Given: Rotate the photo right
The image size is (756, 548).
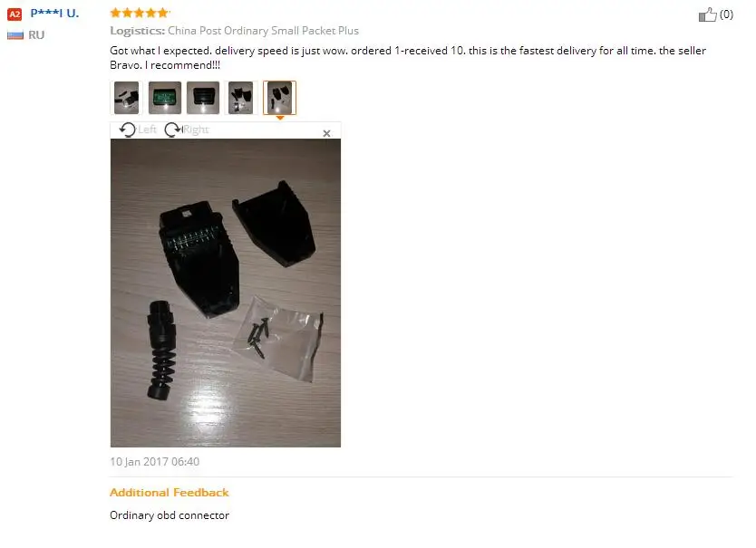Looking at the screenshot, I should [172, 130].
